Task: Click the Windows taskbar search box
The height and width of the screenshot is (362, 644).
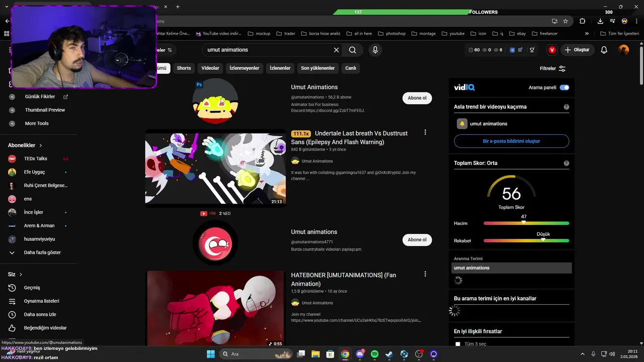Action: 257,354
